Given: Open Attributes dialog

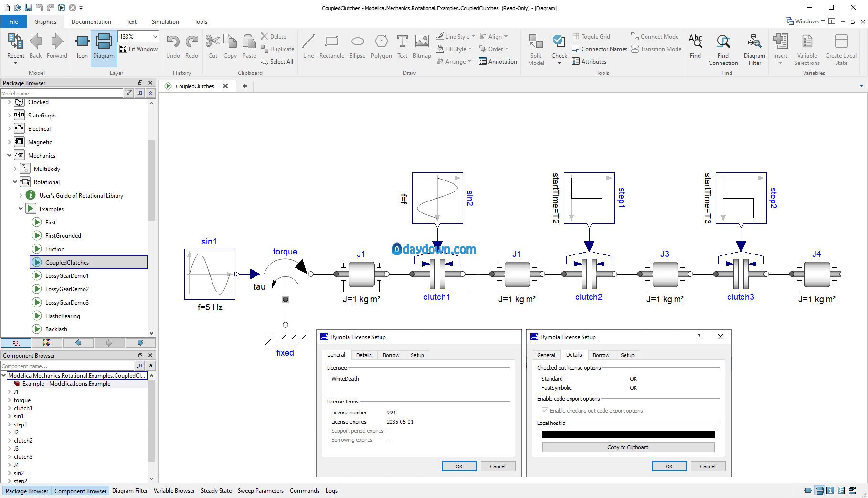Looking at the screenshot, I should click(x=589, y=62).
